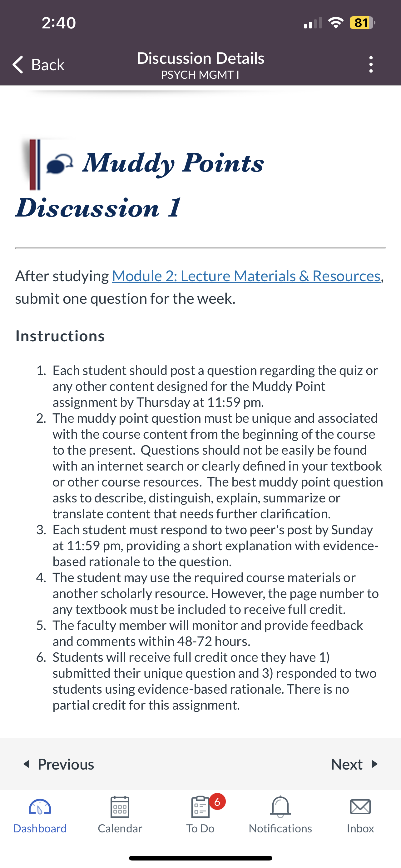This screenshot has height=868, width=401.
Task: Tap the Back chevron arrow icon
Action: click(x=18, y=64)
